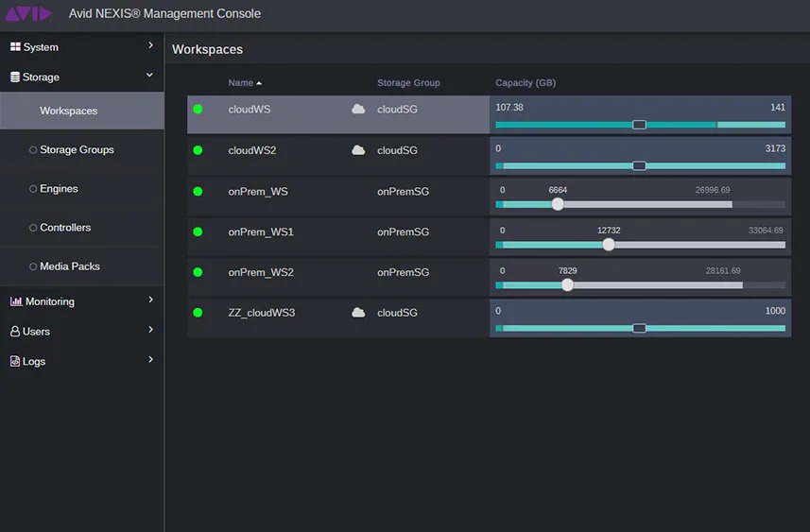Click the Avid logo icon

click(x=28, y=13)
